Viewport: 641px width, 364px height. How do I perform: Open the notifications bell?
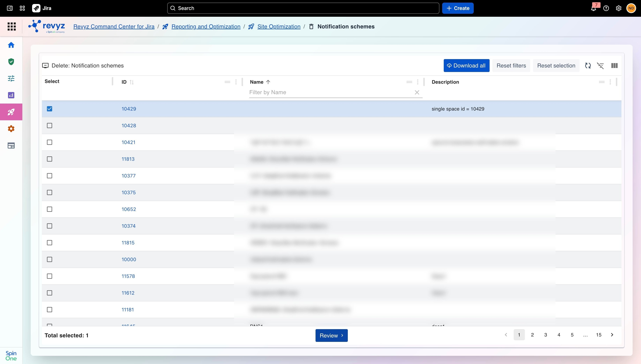tap(594, 8)
